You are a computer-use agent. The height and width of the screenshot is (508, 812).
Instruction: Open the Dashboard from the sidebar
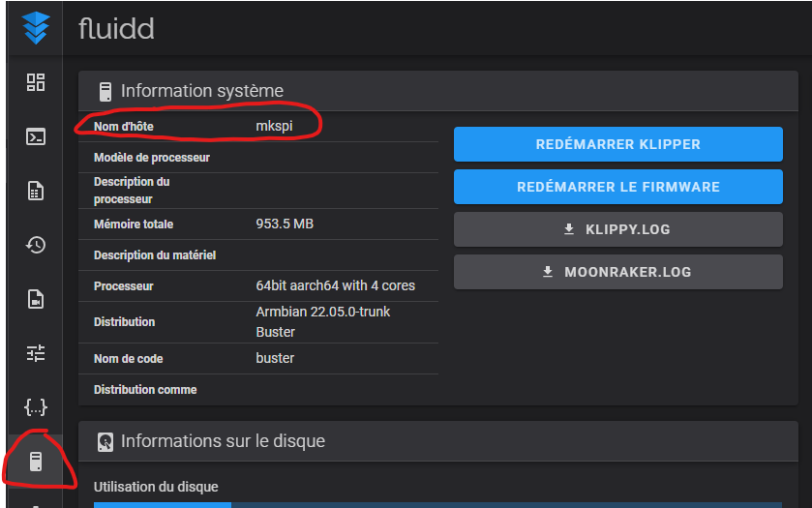(x=36, y=82)
